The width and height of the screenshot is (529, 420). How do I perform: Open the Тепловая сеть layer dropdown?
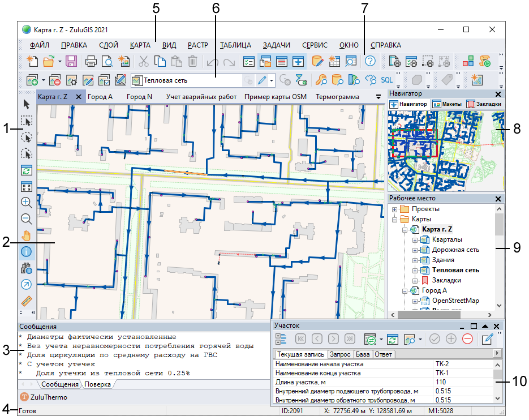click(x=272, y=80)
